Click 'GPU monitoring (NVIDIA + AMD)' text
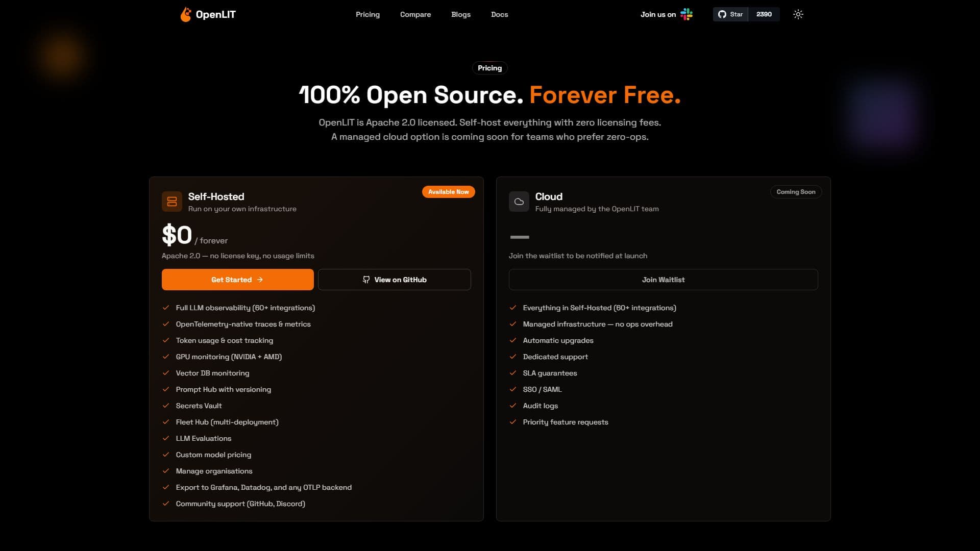 (x=229, y=357)
